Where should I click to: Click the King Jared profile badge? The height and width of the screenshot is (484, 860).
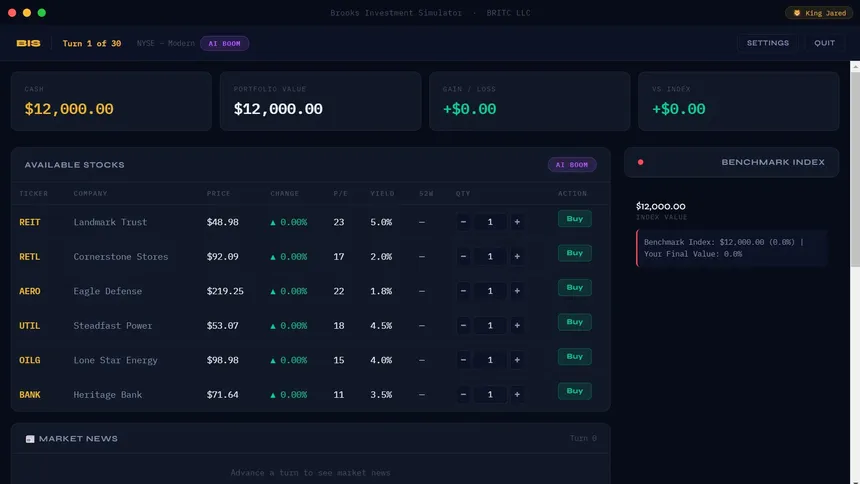(819, 13)
